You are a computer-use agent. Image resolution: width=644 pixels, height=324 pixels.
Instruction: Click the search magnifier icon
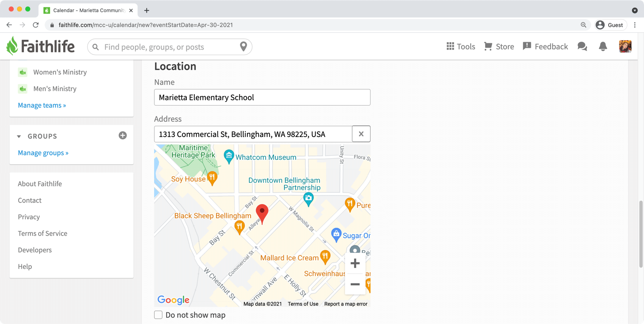pos(95,47)
